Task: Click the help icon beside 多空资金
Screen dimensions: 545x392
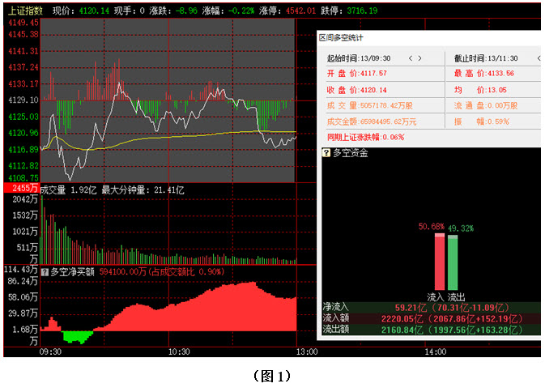Action: 326,152
